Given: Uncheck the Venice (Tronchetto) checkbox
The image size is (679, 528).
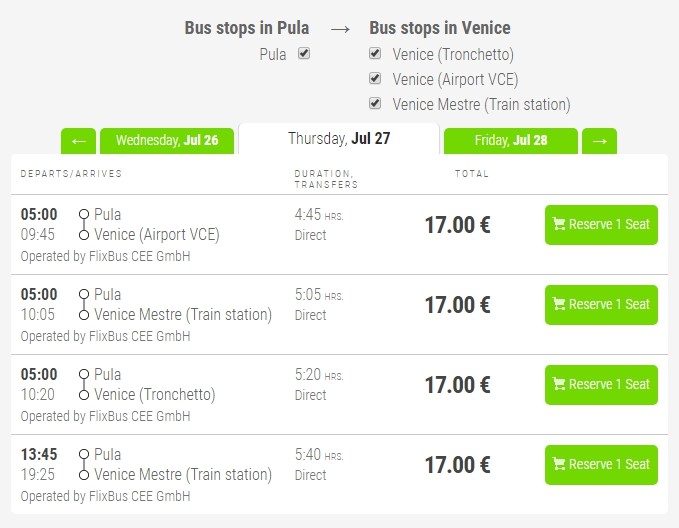Looking at the screenshot, I should (x=375, y=54).
